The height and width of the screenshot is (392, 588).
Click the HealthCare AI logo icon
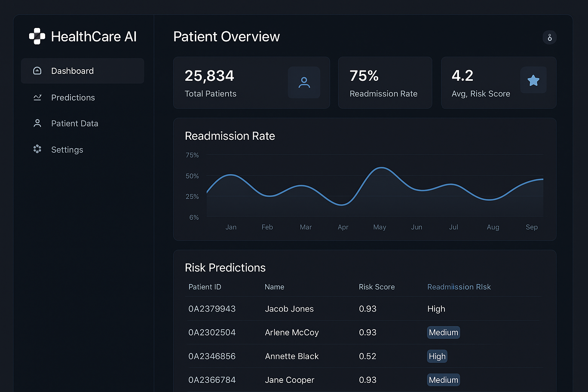coord(37,36)
